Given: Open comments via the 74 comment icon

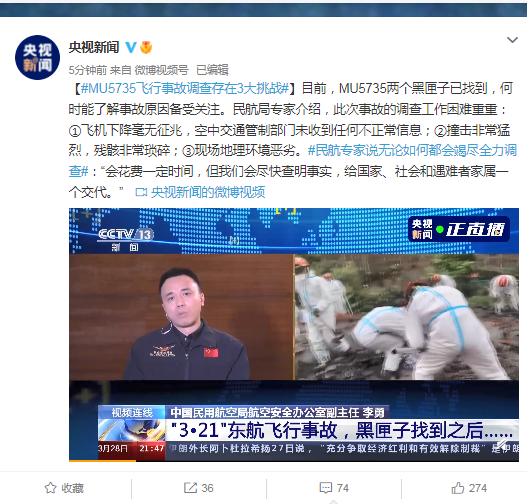Looking at the screenshot, I should pos(334,488).
